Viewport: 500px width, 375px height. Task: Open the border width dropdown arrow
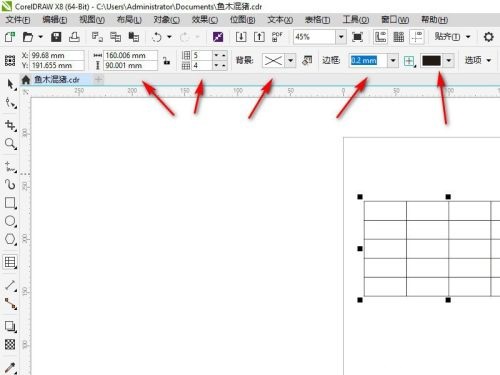[393, 61]
